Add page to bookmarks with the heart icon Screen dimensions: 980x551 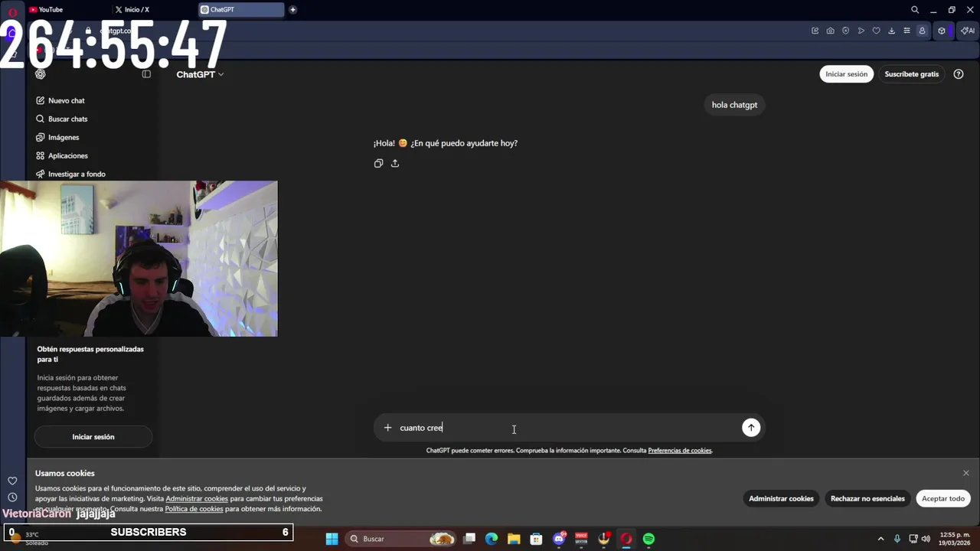coord(877,31)
